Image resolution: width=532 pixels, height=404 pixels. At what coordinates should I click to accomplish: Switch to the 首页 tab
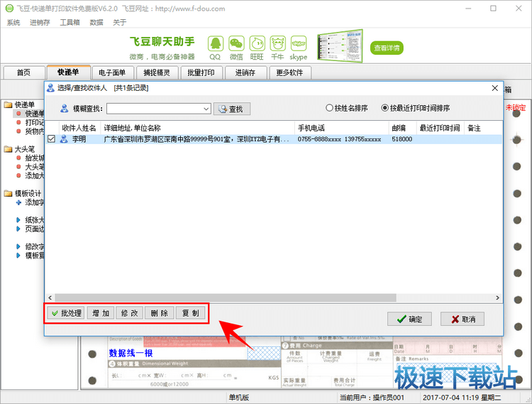(23, 72)
